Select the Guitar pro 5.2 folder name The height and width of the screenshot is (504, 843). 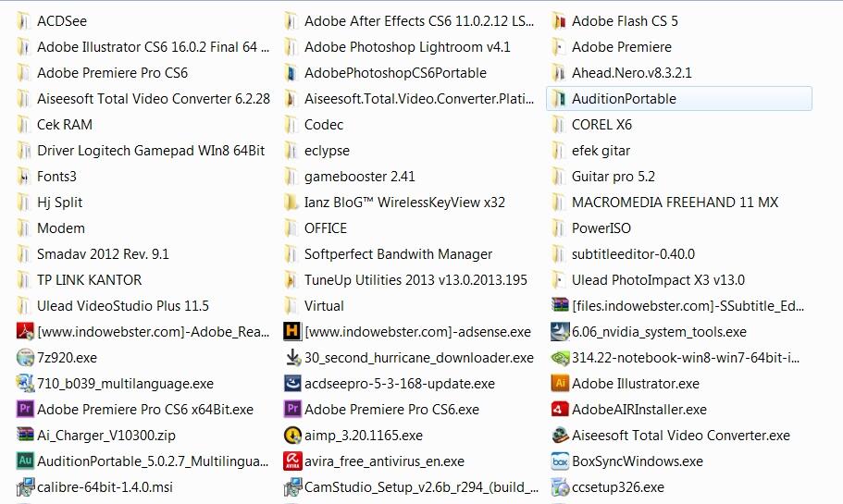pos(614,177)
